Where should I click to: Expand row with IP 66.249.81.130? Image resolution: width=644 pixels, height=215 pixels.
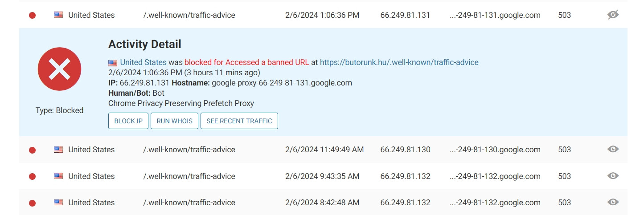pyautogui.click(x=323, y=150)
